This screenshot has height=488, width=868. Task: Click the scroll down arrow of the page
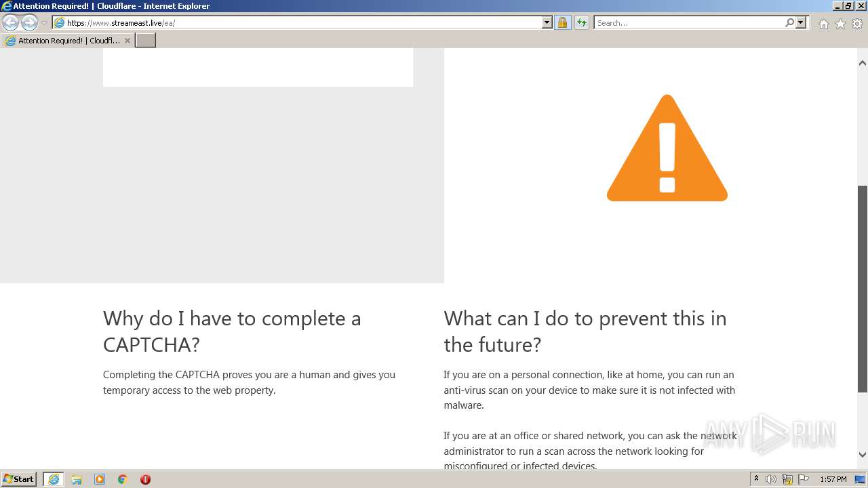pyautogui.click(x=863, y=455)
